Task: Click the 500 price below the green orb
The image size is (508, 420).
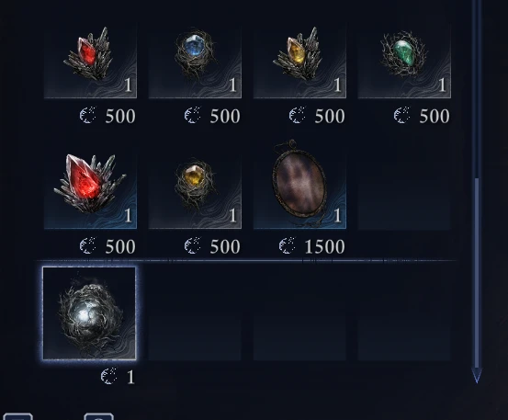Action: tap(435, 116)
